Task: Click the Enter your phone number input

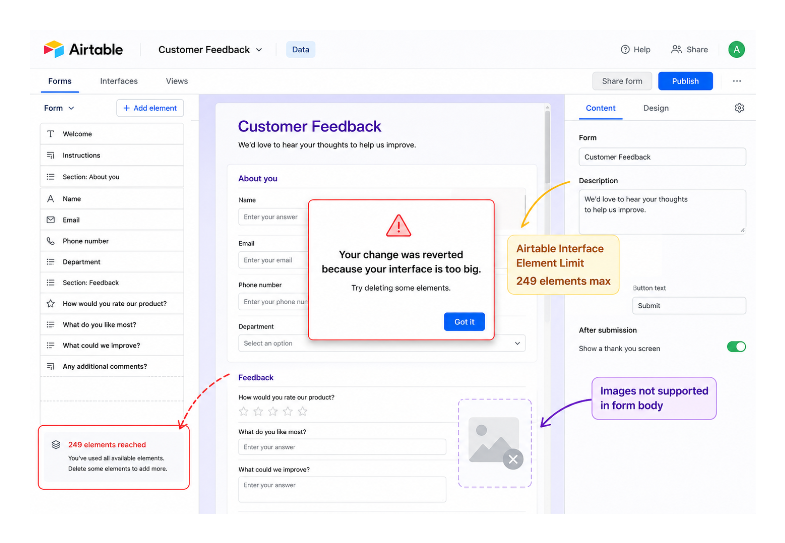Action: click(273, 302)
